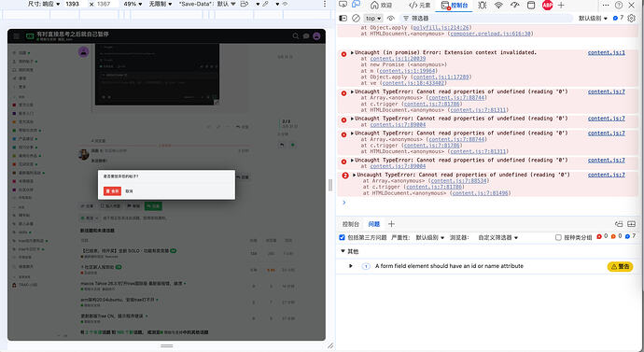Toggle device emulation icon in DevTools
This screenshot has width=644, height=352.
tap(357, 5)
